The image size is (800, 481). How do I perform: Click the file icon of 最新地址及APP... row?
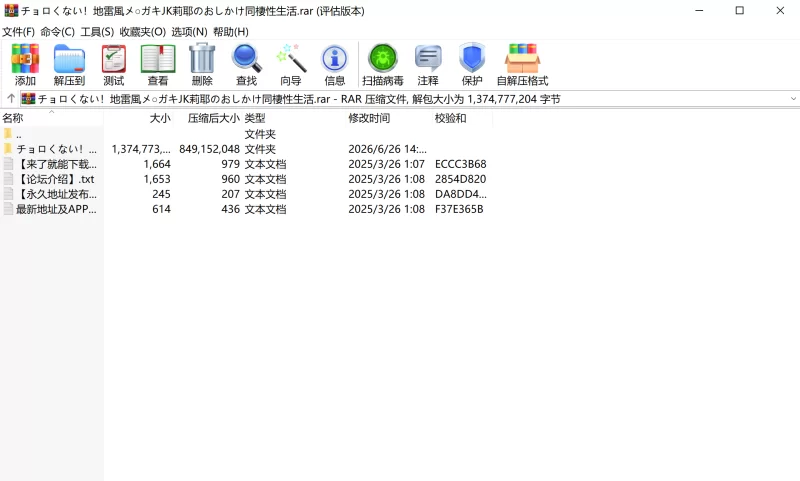(x=8, y=209)
